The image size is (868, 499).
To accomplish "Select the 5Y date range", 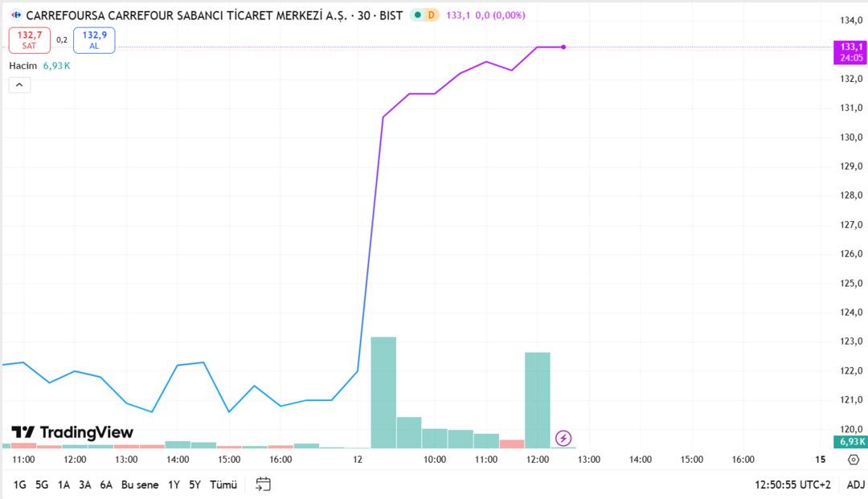I will (x=194, y=485).
